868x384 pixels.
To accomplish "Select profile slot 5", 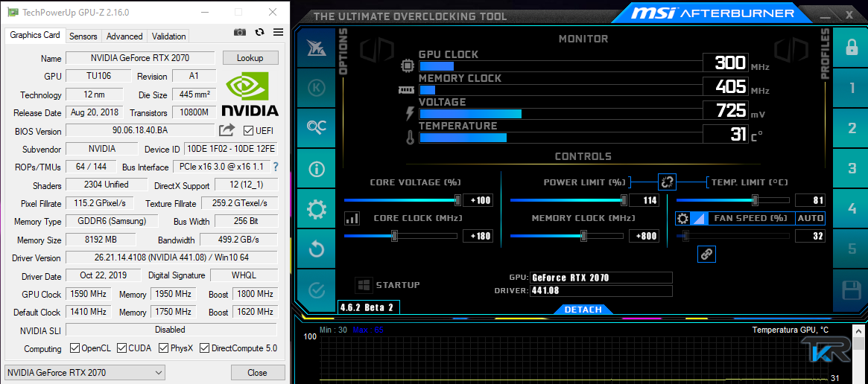I will [x=852, y=249].
